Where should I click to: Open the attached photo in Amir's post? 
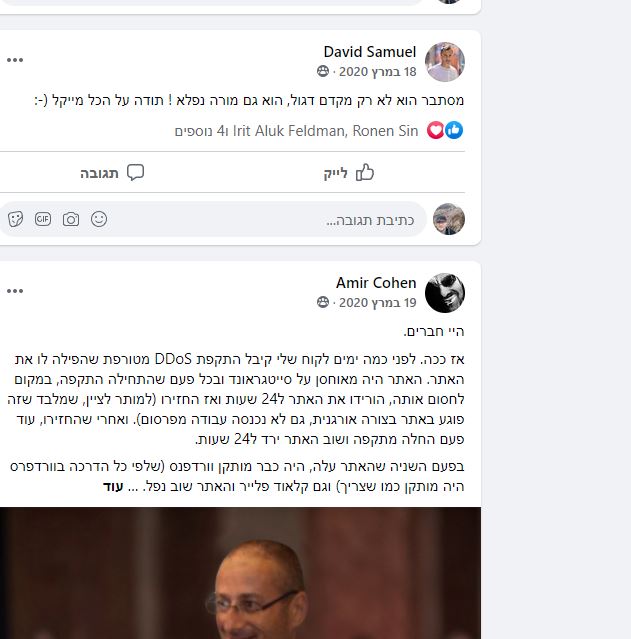[240, 573]
